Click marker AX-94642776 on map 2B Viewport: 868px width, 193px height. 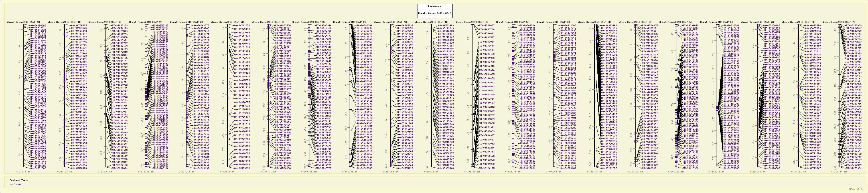tap(201, 25)
